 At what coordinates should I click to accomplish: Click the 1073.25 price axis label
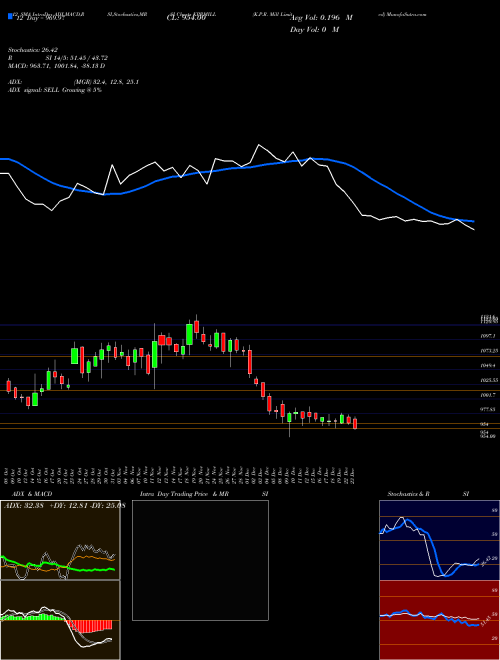(x=489, y=350)
